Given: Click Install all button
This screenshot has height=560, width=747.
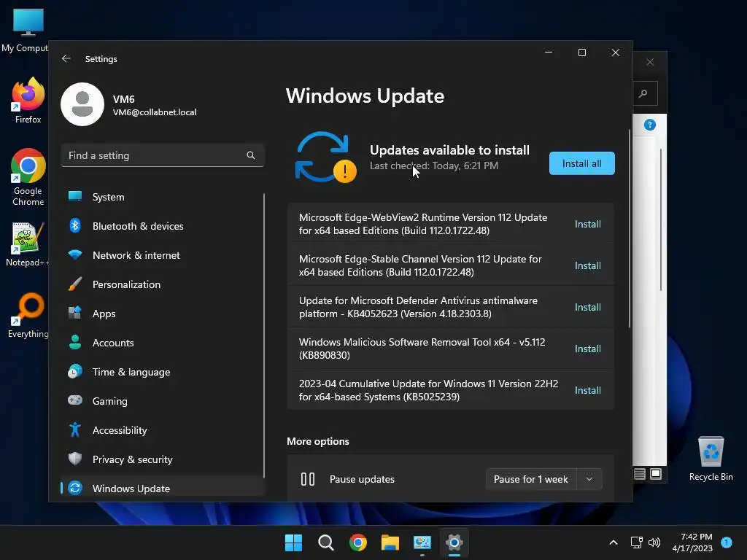Looking at the screenshot, I should click(581, 163).
